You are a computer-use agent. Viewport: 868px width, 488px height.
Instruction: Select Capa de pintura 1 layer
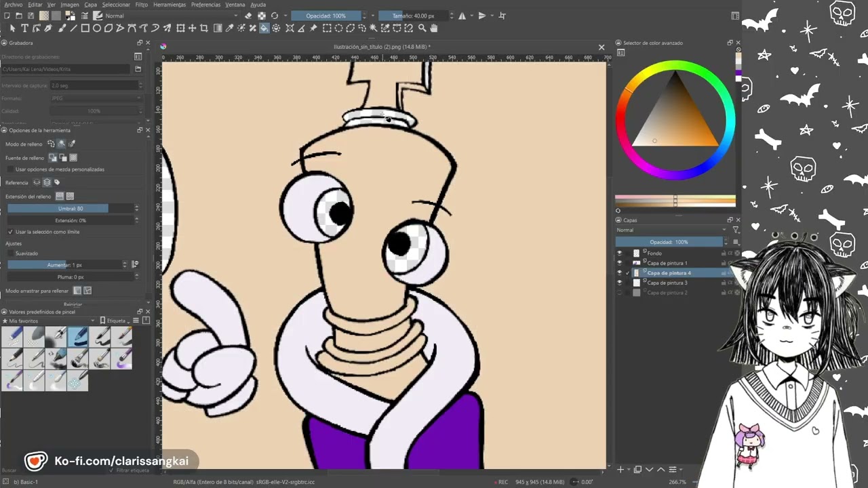(x=667, y=263)
